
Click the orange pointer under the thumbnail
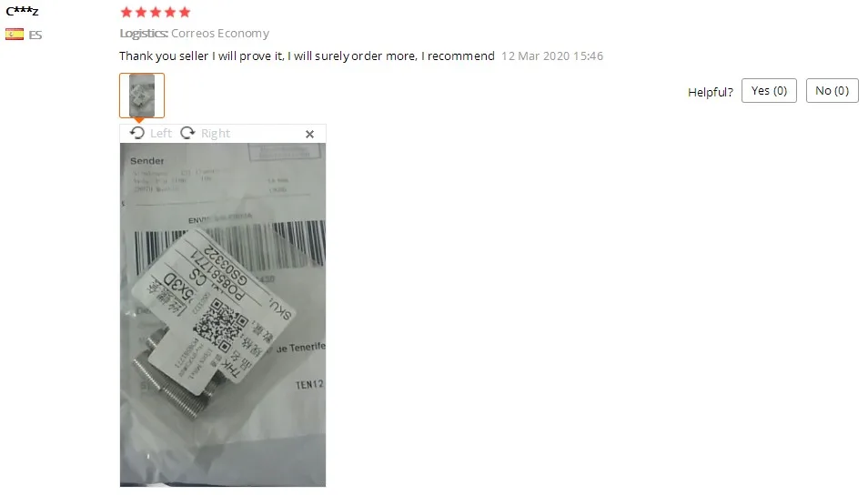coord(139,120)
